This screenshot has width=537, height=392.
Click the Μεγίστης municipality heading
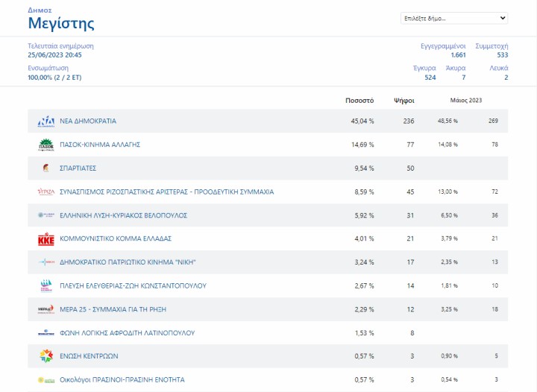pos(61,23)
